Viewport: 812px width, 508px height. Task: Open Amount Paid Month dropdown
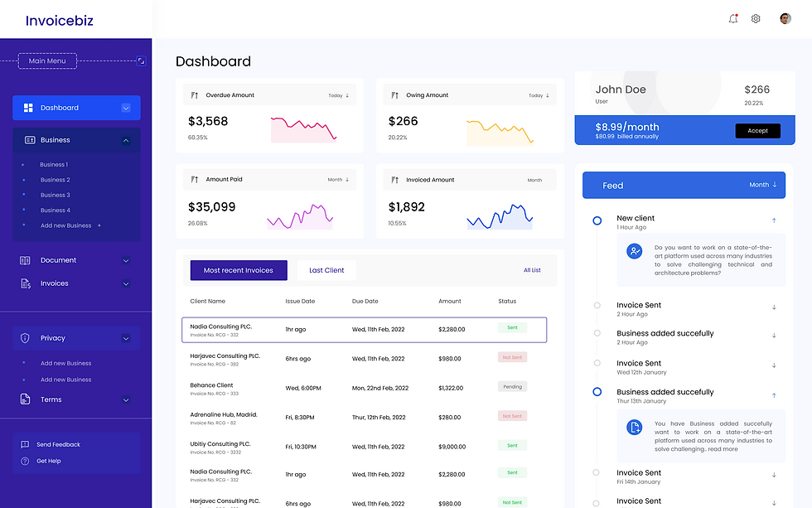click(338, 180)
